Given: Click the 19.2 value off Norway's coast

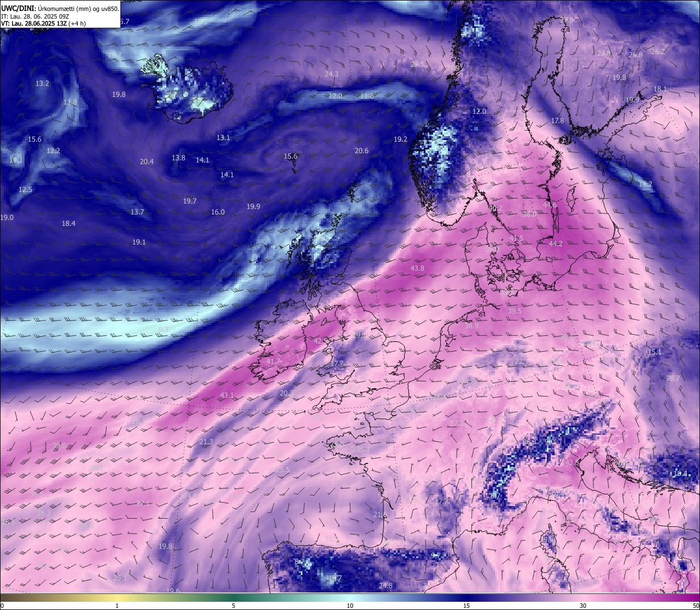Looking at the screenshot, I should click(400, 140).
